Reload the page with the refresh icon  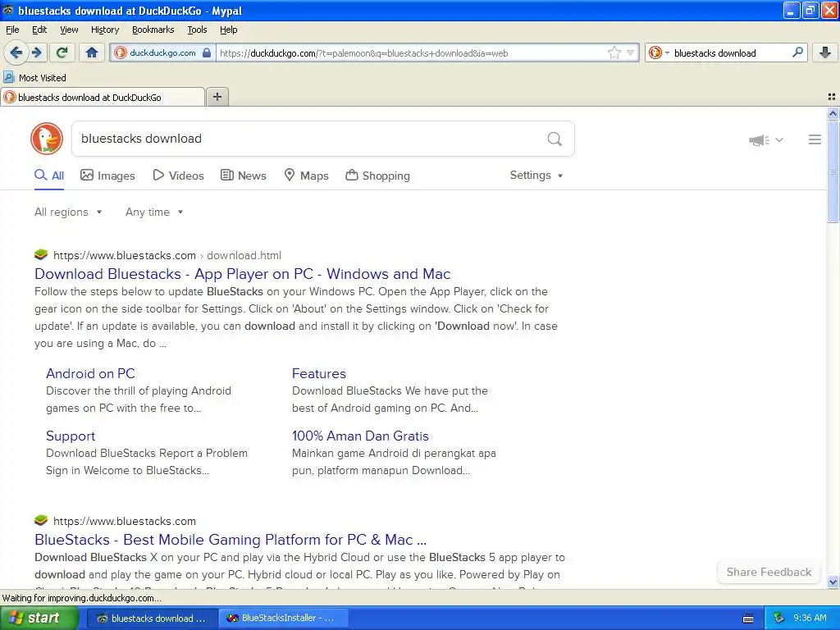62,52
